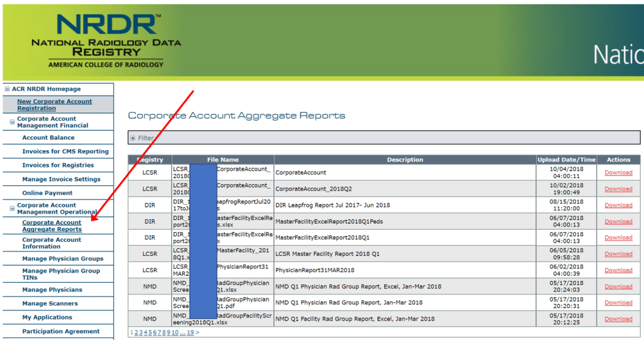Open New Corporate Account Registration link
Screen dimensions: 644x340
(54, 105)
